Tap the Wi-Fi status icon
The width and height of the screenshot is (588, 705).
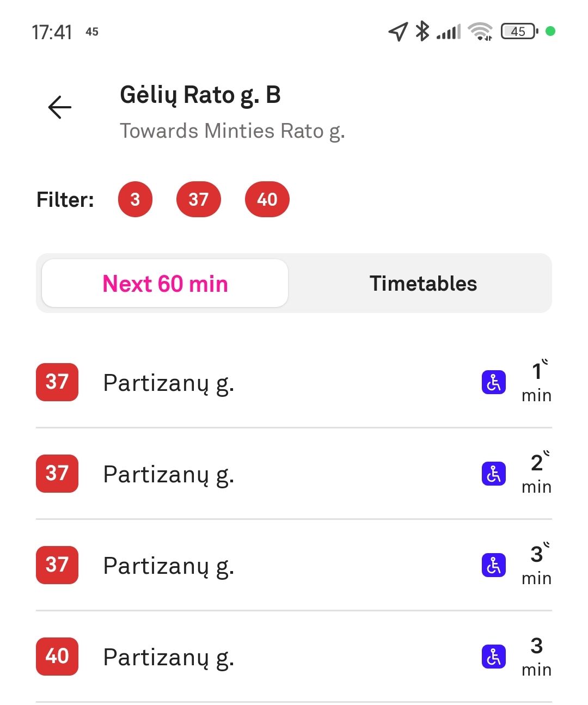(x=480, y=32)
